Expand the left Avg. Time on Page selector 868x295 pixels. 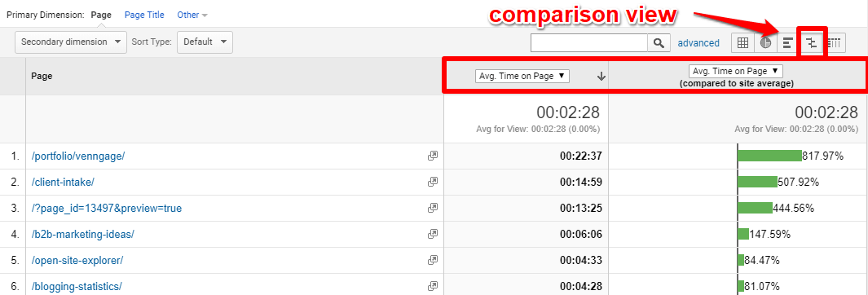[x=522, y=77]
